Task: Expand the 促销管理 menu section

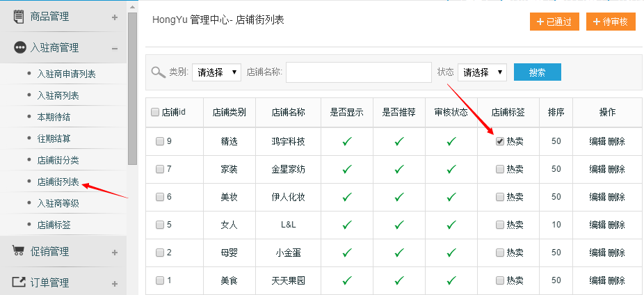Action: pyautogui.click(x=115, y=253)
